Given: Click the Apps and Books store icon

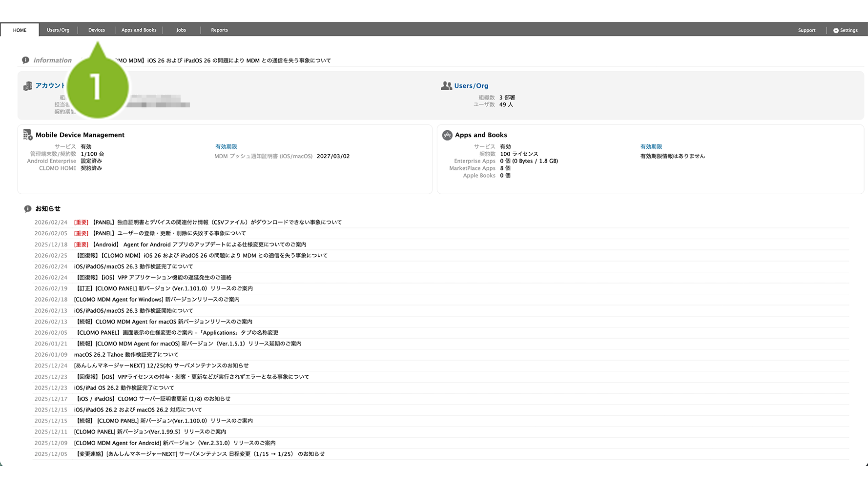Looking at the screenshot, I should point(447,135).
